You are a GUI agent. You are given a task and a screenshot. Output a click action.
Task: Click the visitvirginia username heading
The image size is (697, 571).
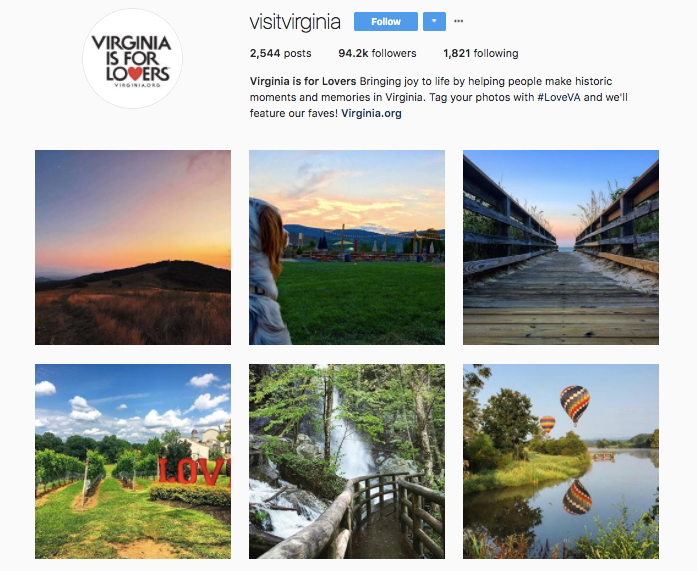pos(295,22)
